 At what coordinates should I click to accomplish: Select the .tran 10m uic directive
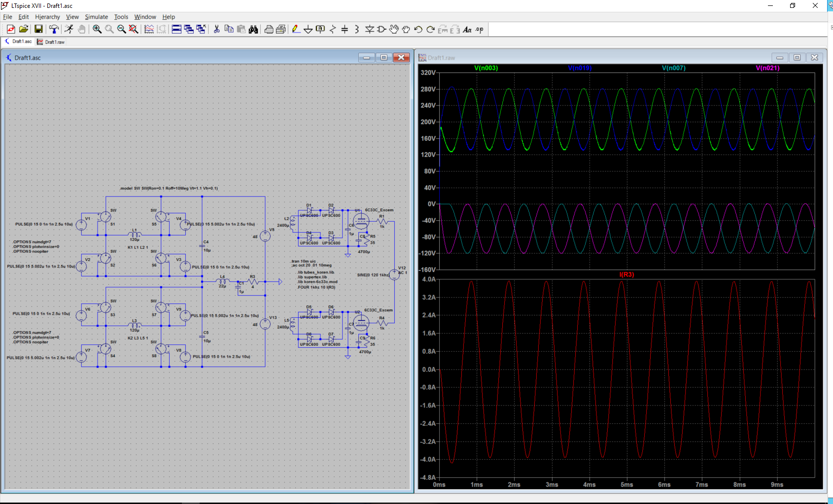tap(303, 261)
